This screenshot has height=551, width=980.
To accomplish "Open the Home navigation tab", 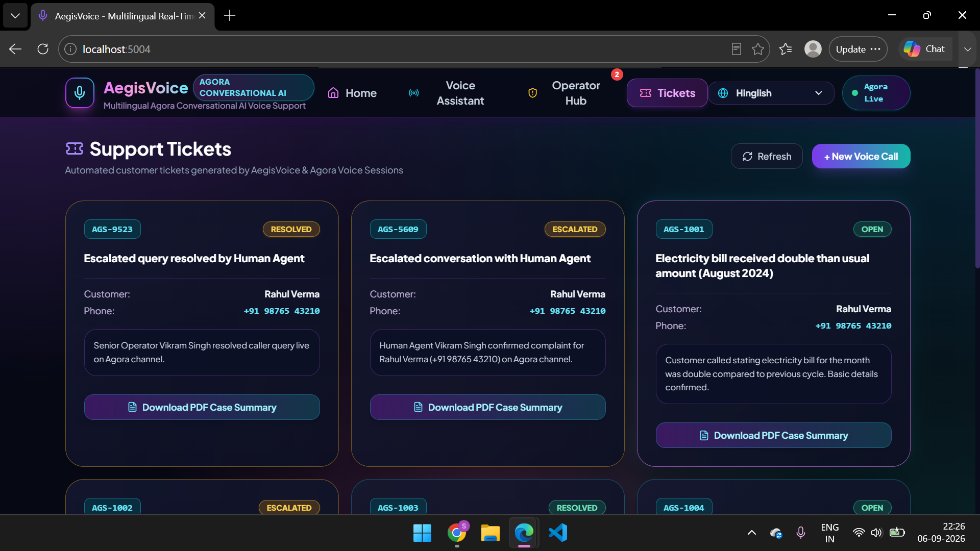I will click(x=352, y=93).
